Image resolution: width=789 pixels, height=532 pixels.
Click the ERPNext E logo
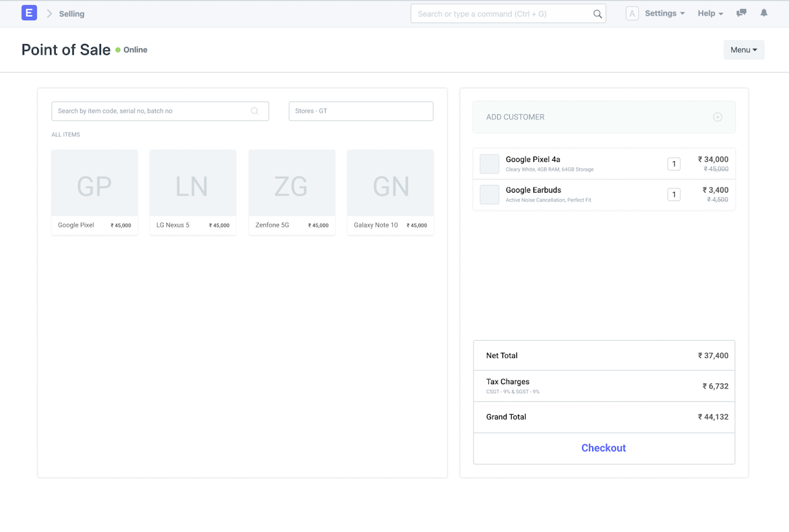(x=29, y=13)
